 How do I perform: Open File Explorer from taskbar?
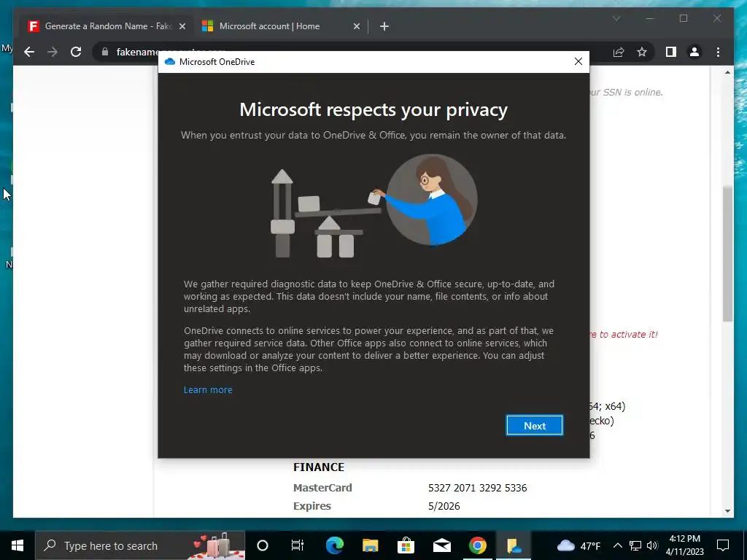370,545
